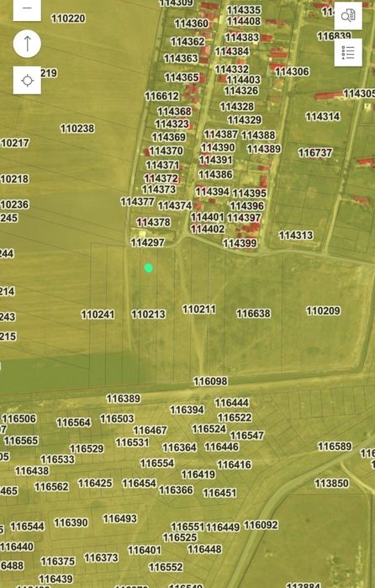Screen dimensions: 375x588
Task: Select parcel label 116448
Action: point(205,550)
